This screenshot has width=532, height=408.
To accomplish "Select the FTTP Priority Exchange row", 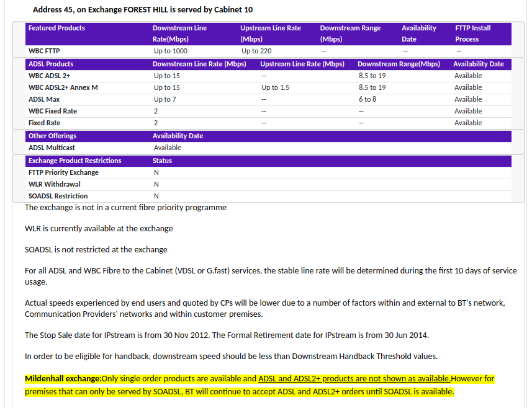I will click(63, 172).
